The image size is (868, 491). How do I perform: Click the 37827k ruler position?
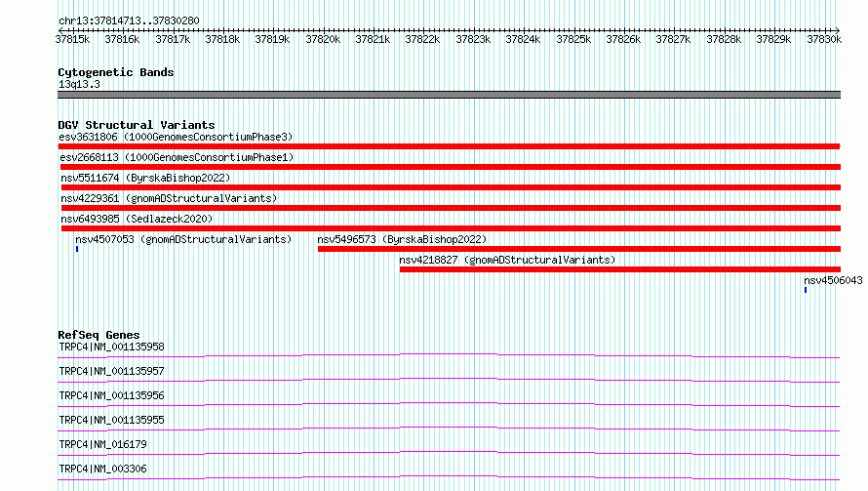673,39
